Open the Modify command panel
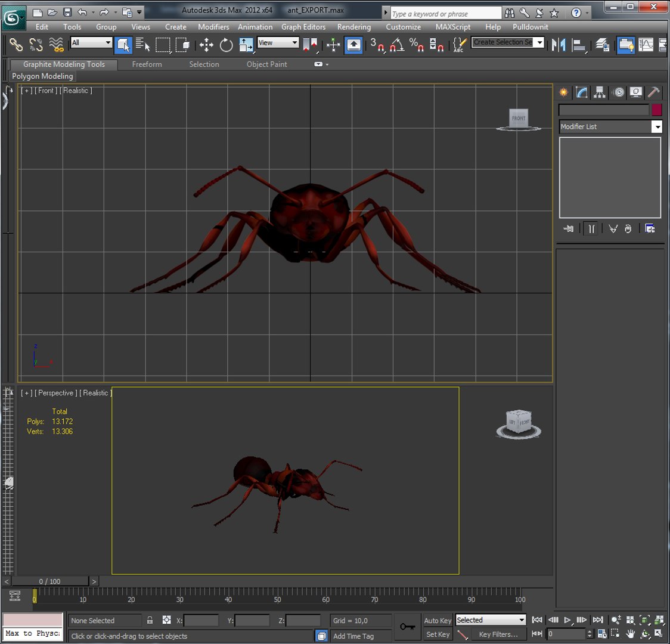The image size is (670, 644). point(582,92)
